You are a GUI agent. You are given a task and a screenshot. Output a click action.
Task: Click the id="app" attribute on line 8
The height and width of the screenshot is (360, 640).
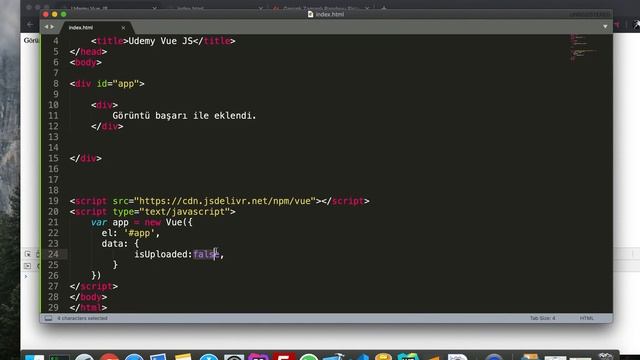[x=118, y=84]
